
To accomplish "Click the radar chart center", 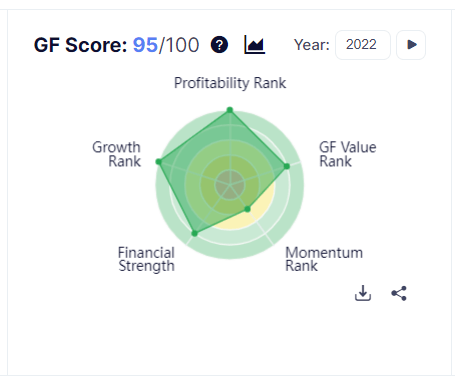I will (x=230, y=185).
